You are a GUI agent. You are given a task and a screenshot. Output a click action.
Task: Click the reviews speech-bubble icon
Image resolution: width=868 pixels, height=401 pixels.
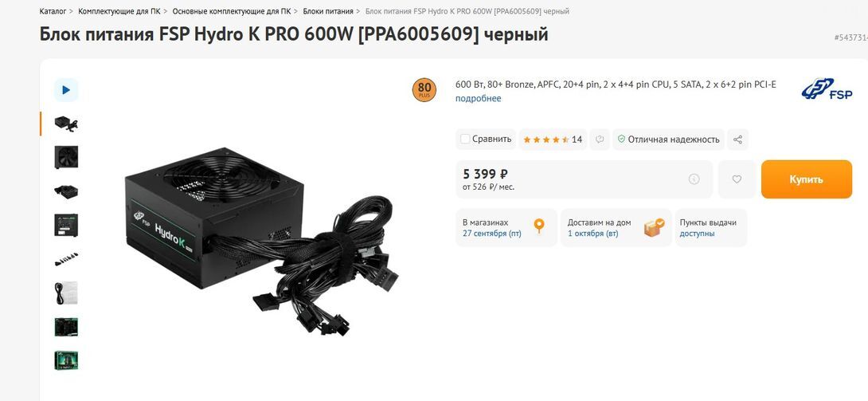pos(600,140)
